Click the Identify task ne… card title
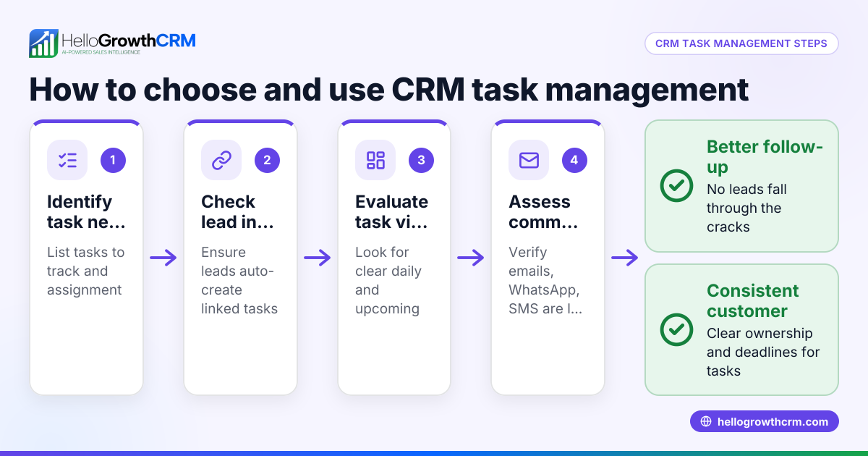 pyautogui.click(x=86, y=212)
